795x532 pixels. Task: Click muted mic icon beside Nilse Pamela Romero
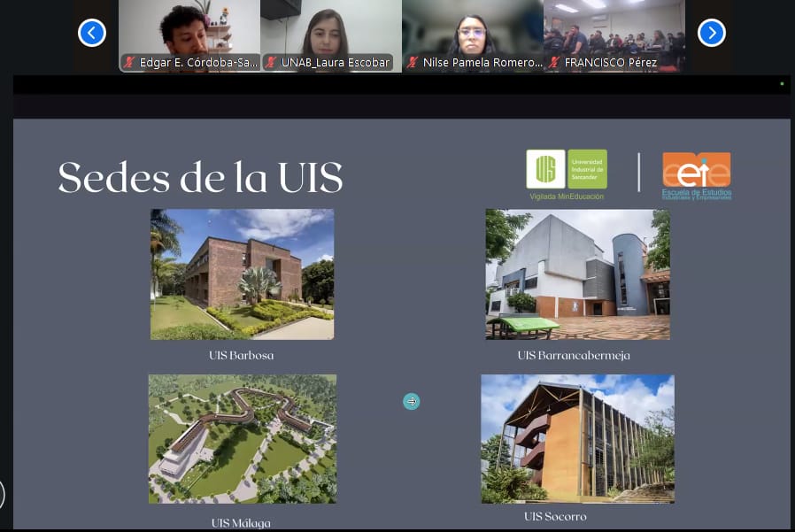[413, 62]
